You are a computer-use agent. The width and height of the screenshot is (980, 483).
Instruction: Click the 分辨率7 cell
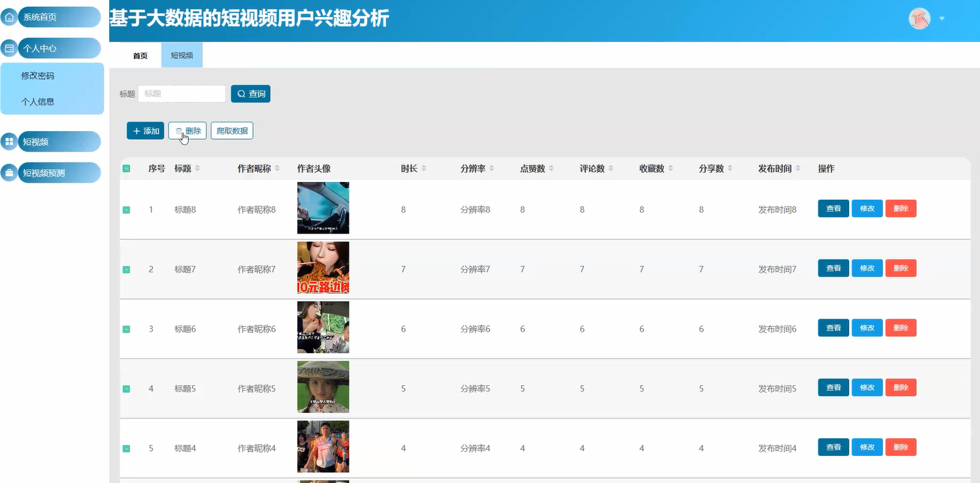pyautogui.click(x=475, y=270)
